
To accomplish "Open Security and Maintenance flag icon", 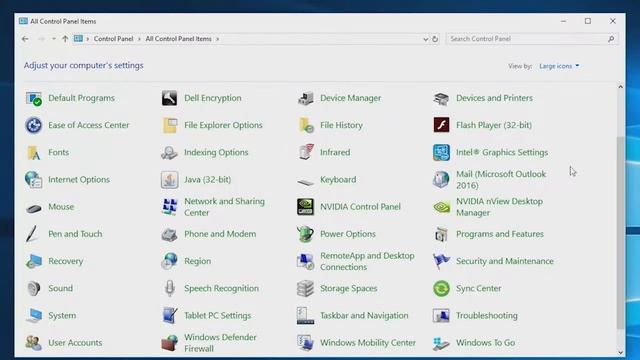I will pyautogui.click(x=441, y=261).
